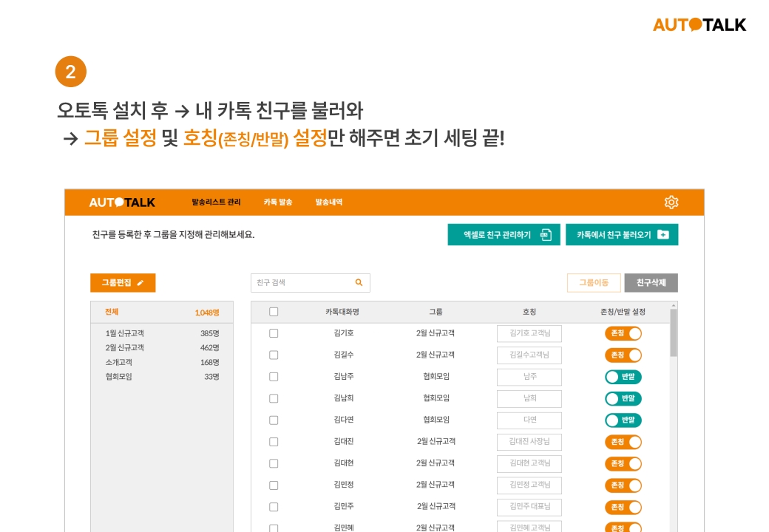Click the scrollbar up arrow in friend table
Screen dimensions: 769x532
click(674, 305)
